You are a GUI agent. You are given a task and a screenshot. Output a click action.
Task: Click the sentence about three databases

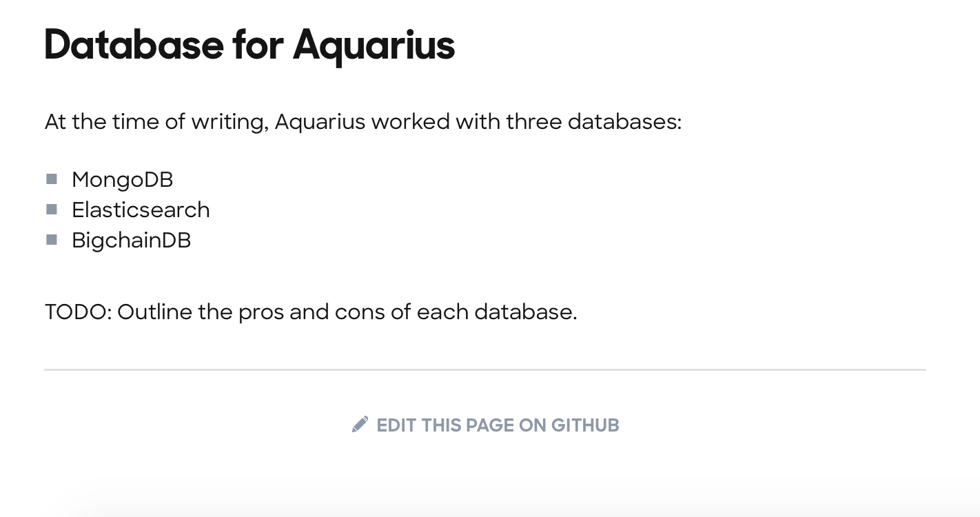(363, 122)
